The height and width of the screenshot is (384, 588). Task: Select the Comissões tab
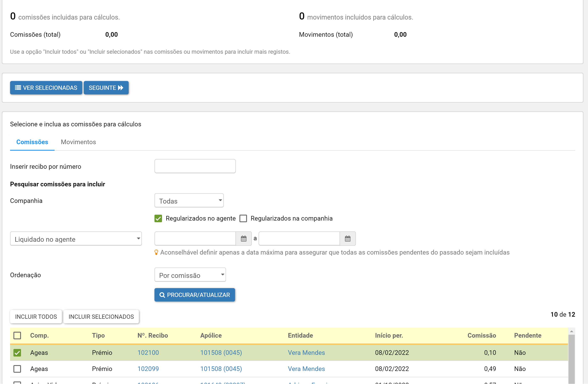(x=32, y=142)
